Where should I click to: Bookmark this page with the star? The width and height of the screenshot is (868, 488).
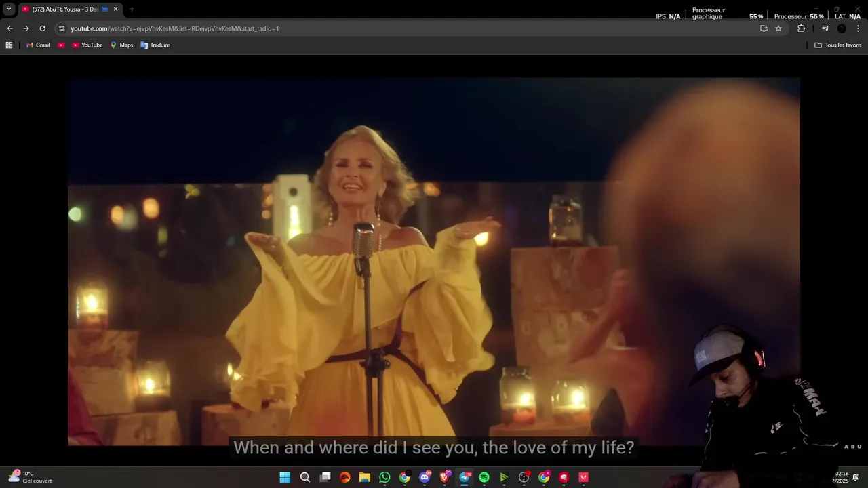pos(778,28)
